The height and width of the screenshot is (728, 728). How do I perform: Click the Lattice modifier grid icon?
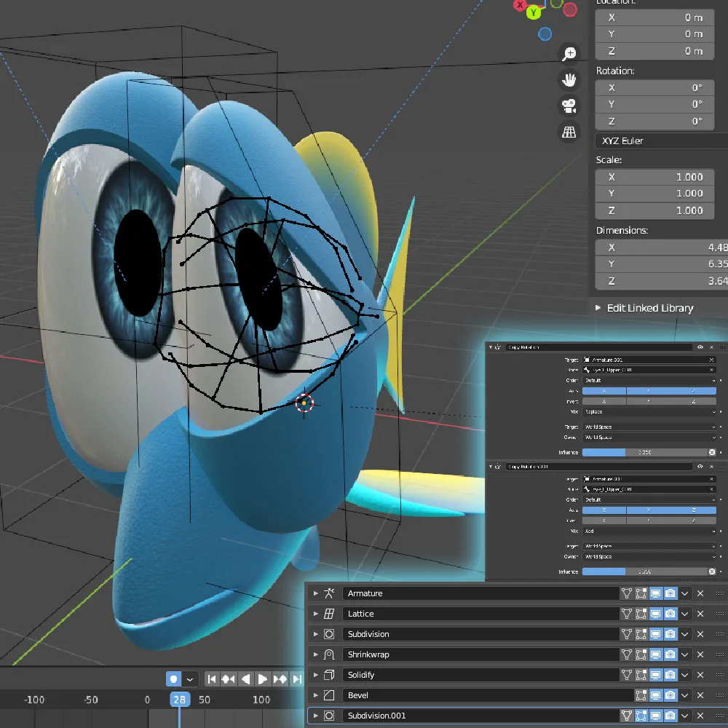pos(329,614)
